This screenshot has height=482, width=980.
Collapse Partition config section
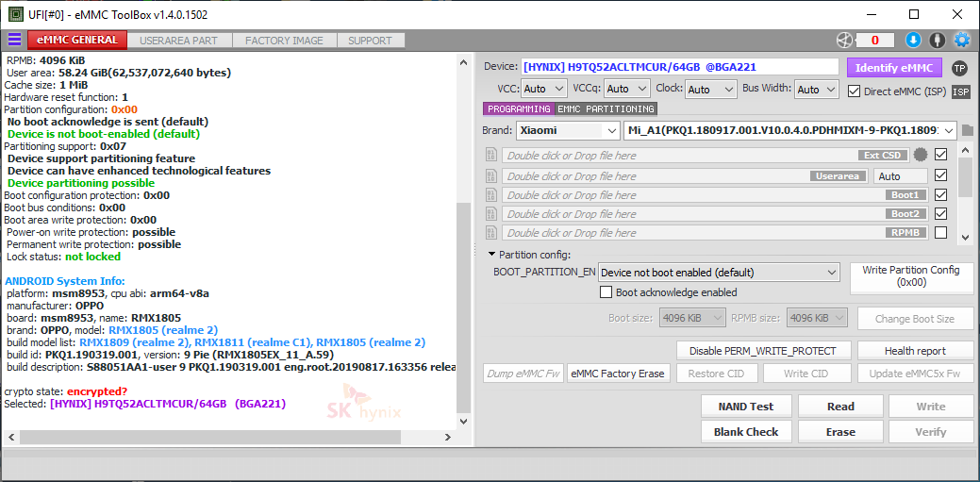click(x=491, y=255)
